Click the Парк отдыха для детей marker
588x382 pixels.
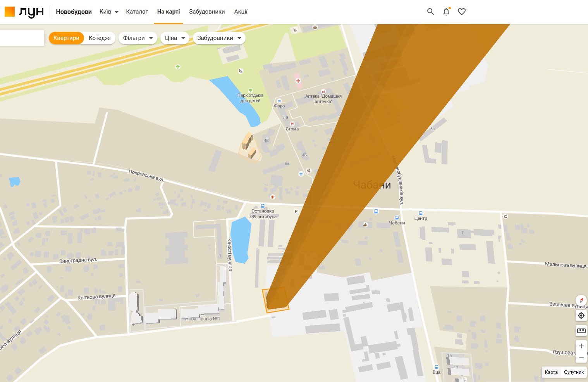tap(250, 90)
